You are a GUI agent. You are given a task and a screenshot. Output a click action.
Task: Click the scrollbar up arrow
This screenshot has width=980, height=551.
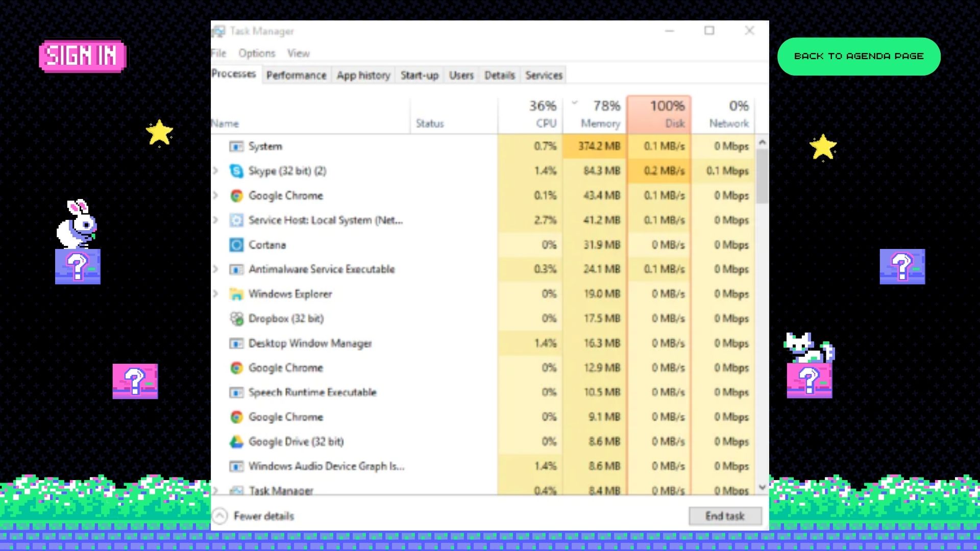tap(762, 142)
